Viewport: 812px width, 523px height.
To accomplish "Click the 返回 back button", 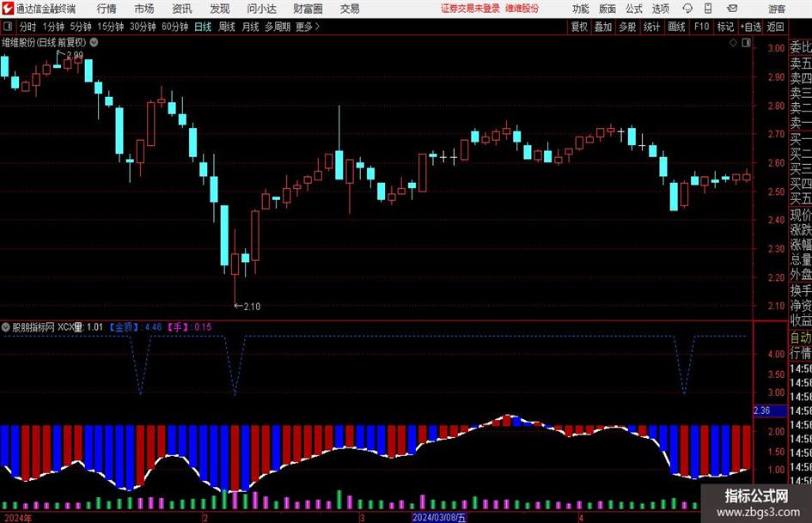I will [775, 27].
